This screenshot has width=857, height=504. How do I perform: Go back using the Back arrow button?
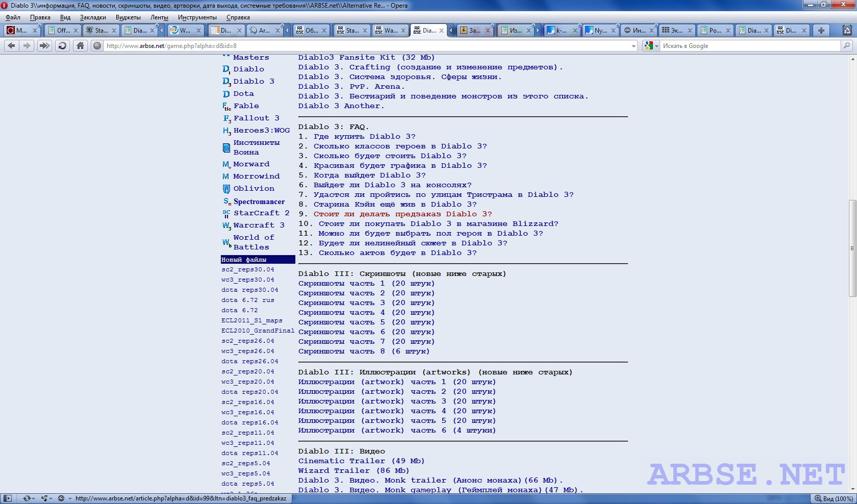[x=12, y=46]
